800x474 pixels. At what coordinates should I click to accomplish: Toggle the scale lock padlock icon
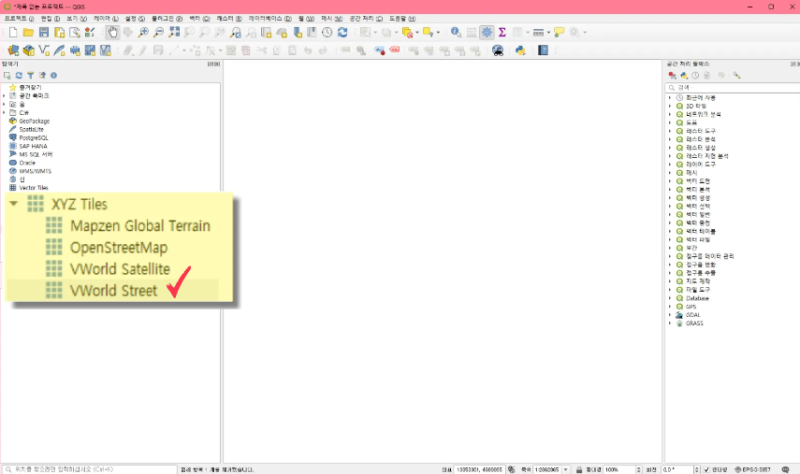(x=579, y=469)
